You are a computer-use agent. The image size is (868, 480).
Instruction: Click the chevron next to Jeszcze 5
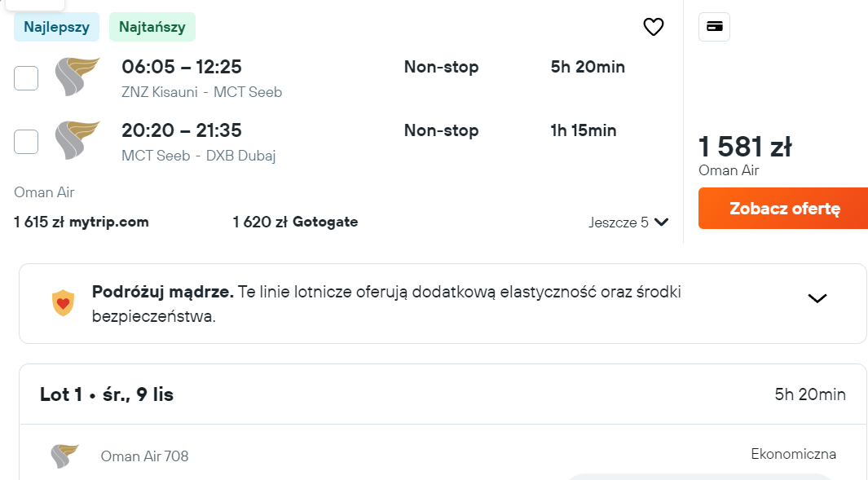662,222
